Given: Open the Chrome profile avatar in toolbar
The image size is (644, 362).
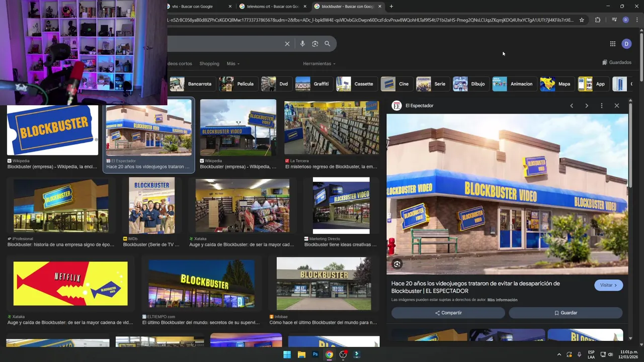Looking at the screenshot, I should (625, 20).
